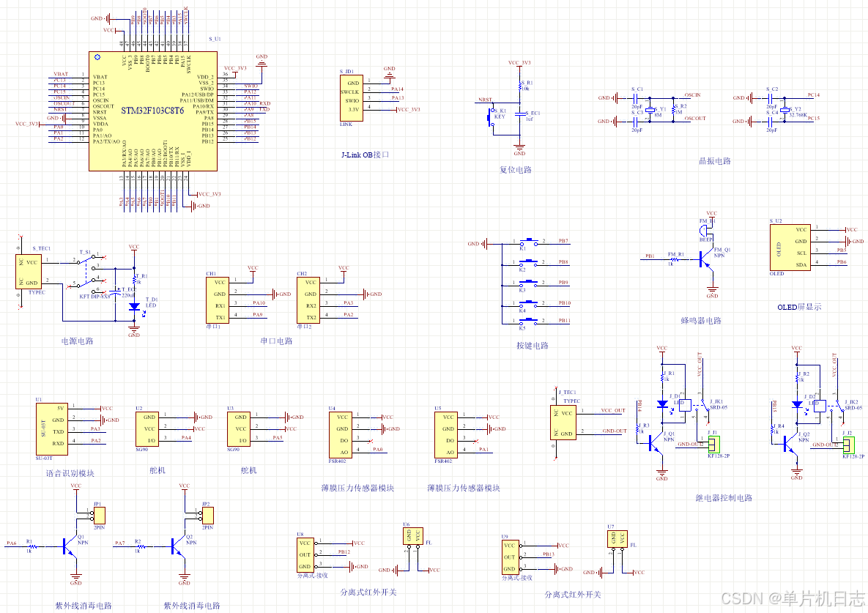The width and height of the screenshot is (868, 613).
Task: Click the J_D1 LED in relay circuit
Action: click(662, 404)
